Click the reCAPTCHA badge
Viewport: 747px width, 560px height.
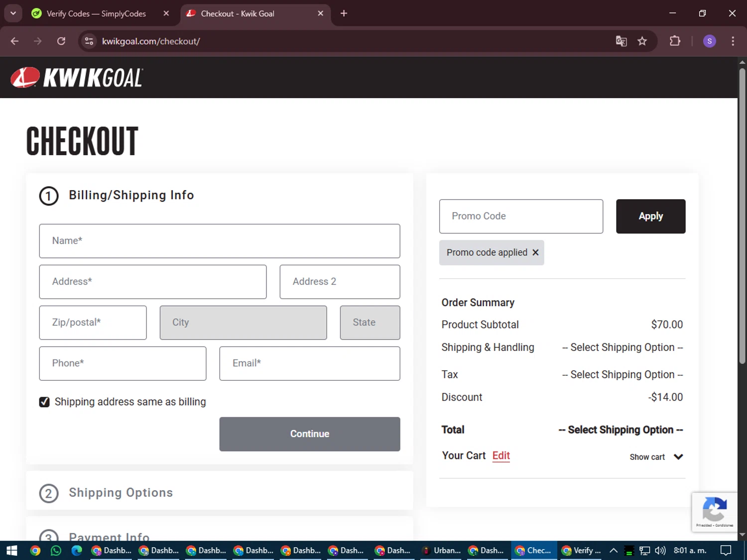pos(715,512)
